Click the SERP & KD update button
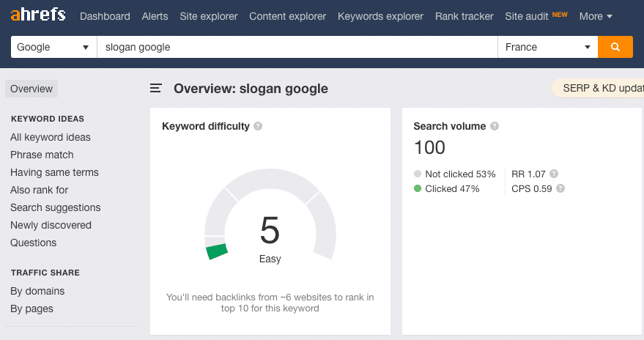Image resolution: width=644 pixels, height=340 pixels. coord(598,88)
